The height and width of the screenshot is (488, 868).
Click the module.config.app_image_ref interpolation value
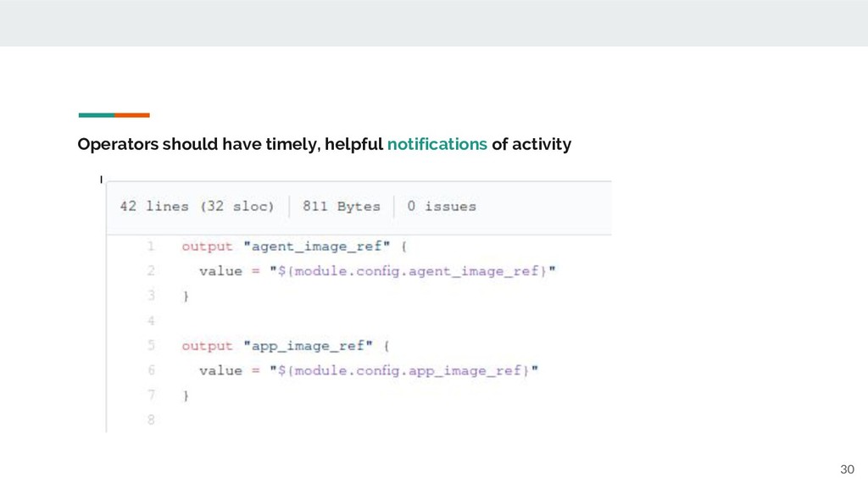403,371
